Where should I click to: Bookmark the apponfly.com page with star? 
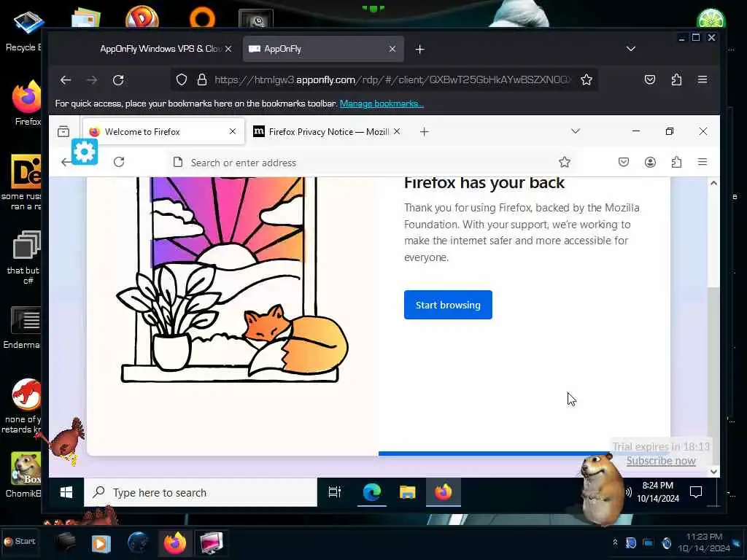point(587,79)
